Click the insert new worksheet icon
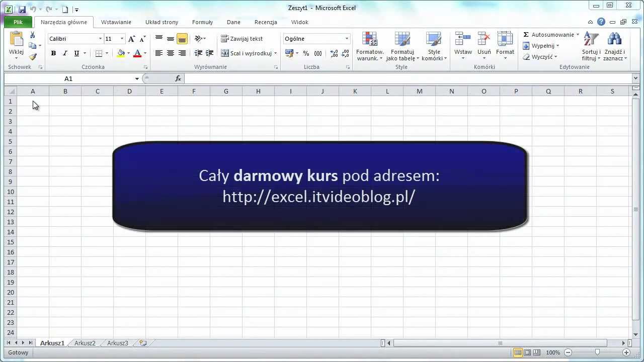Viewport: 644px width, 362px height. (143, 343)
